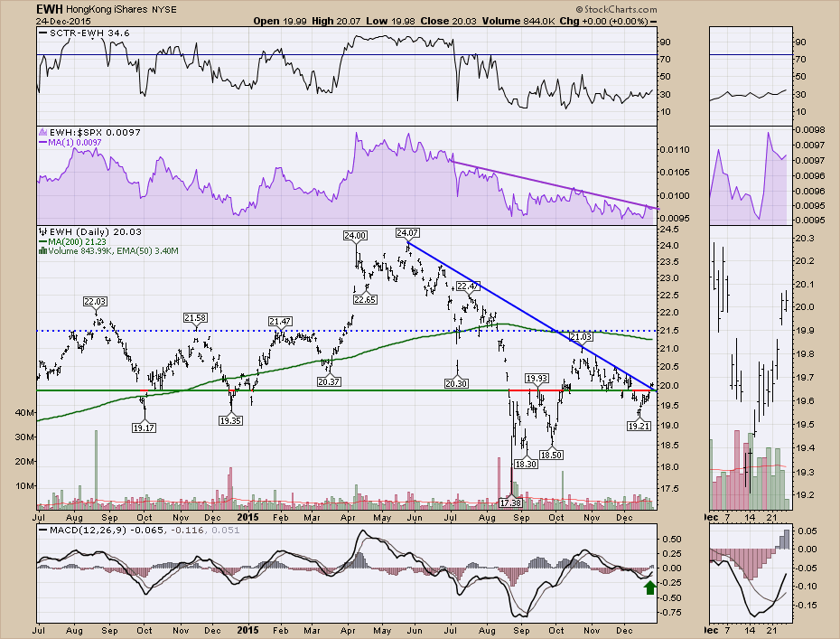The height and width of the screenshot is (639, 840).
Task: Click the 0.05 label in the zoom MACD panel
Action: click(x=807, y=531)
